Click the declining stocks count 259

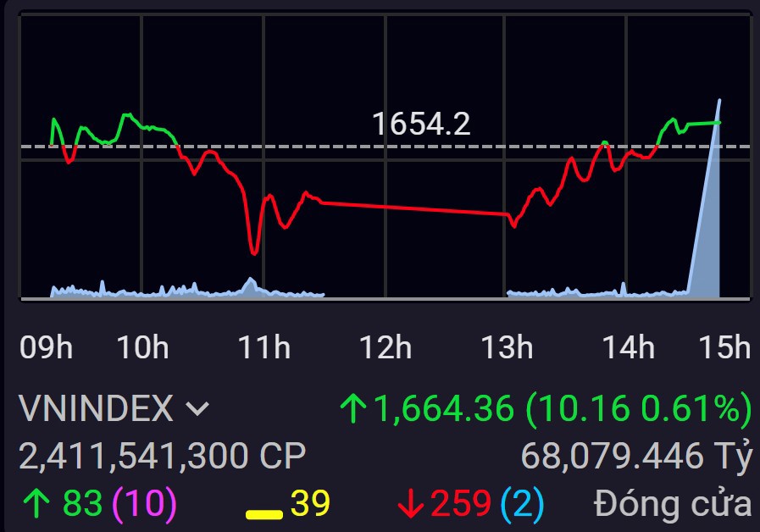pyautogui.click(x=461, y=503)
